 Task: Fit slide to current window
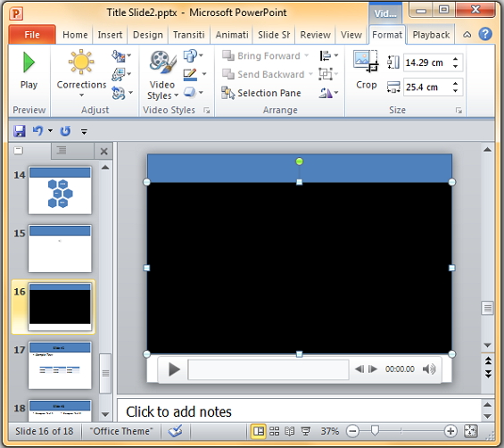tap(471, 431)
